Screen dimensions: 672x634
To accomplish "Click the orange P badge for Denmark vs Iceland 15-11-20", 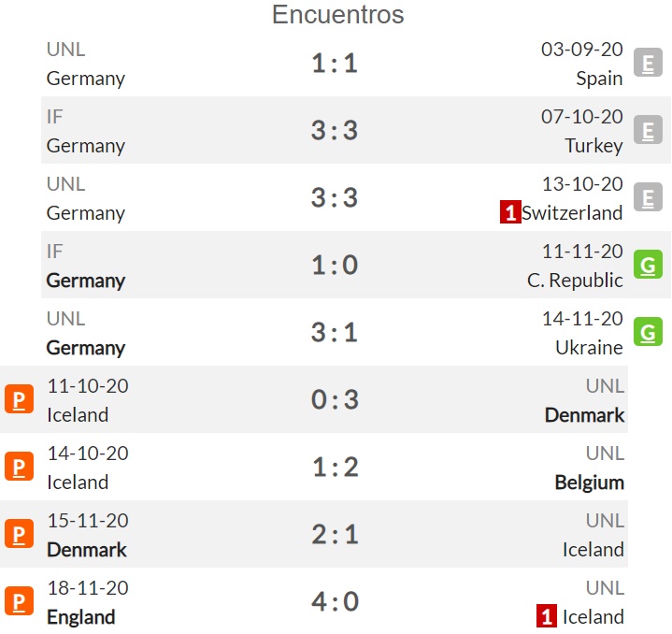I will (20, 534).
